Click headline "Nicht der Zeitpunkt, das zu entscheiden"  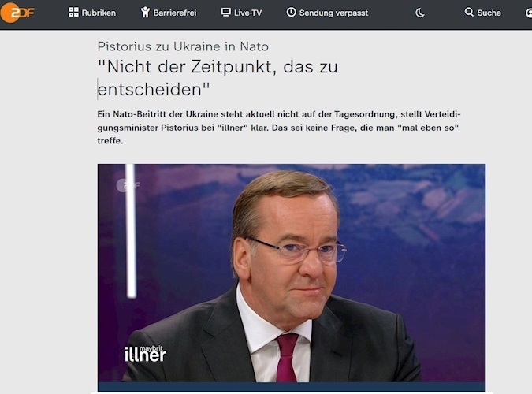pos(218,78)
